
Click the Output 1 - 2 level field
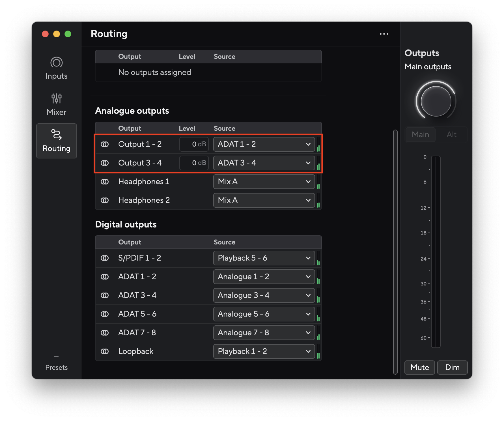[194, 144]
